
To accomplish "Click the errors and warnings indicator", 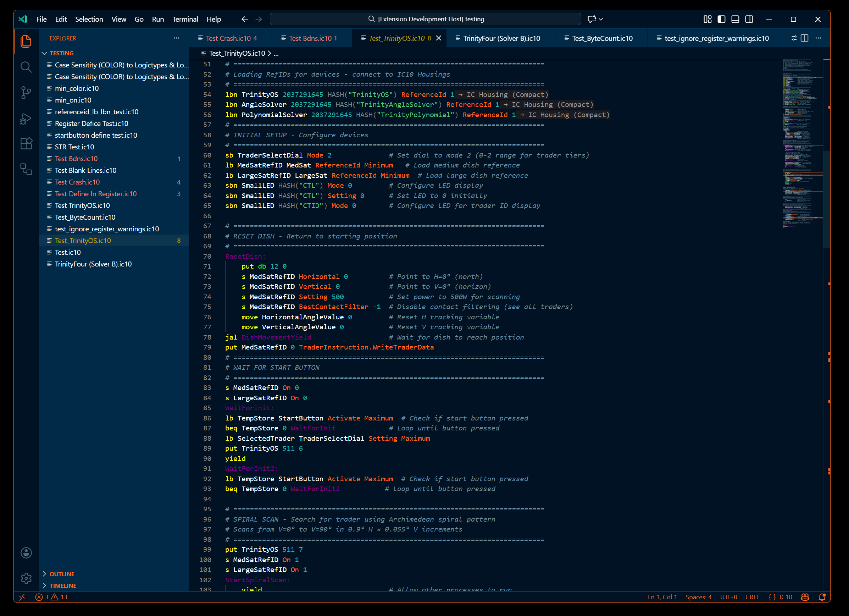I will 51,597.
